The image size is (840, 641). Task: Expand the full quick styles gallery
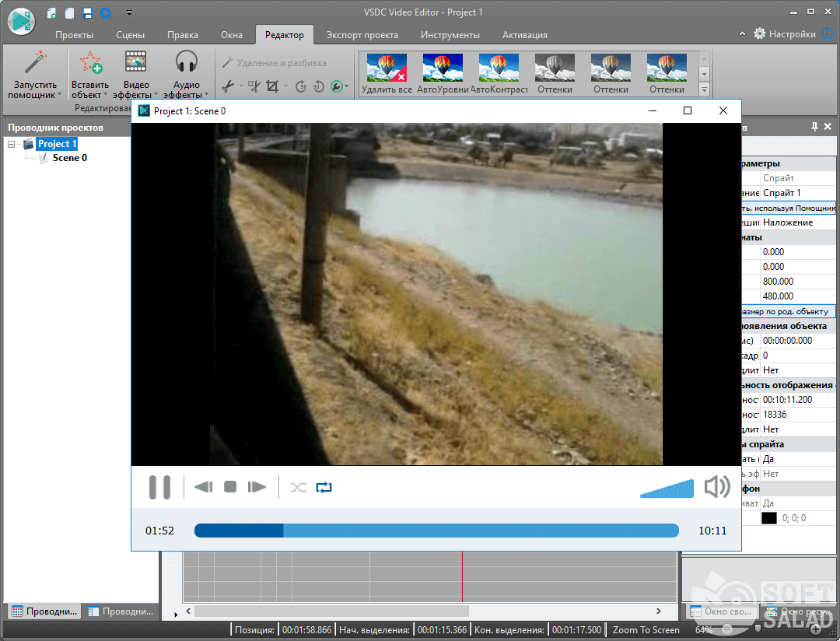[705, 90]
